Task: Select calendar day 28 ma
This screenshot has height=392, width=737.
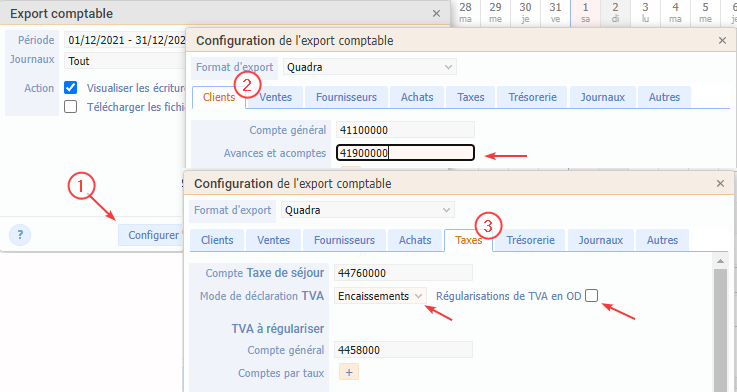Action: tap(465, 13)
